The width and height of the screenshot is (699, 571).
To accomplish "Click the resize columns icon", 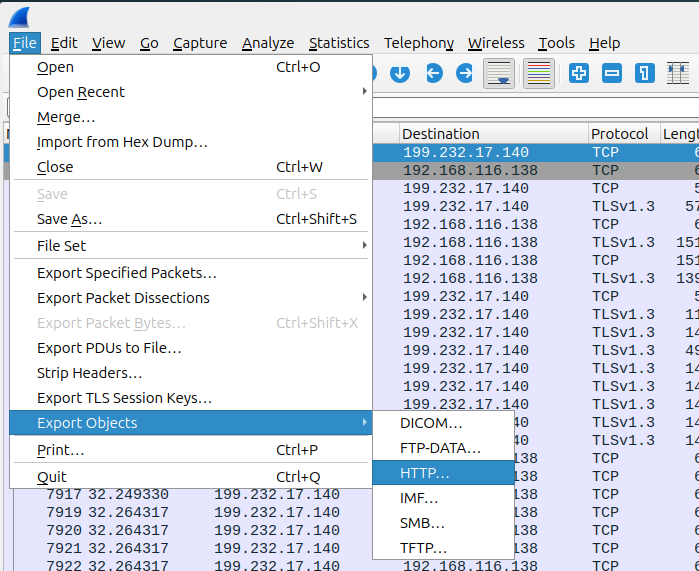I will 678,73.
